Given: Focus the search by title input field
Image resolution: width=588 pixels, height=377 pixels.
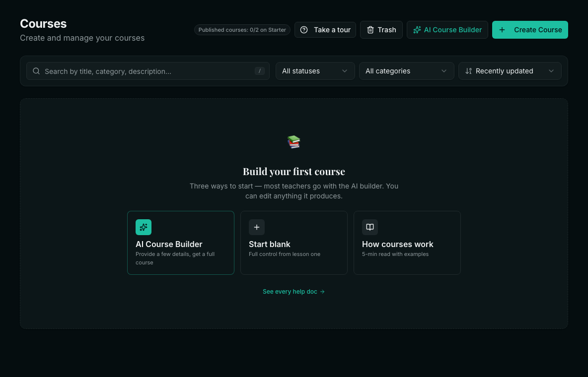Looking at the screenshot, I should tap(148, 71).
